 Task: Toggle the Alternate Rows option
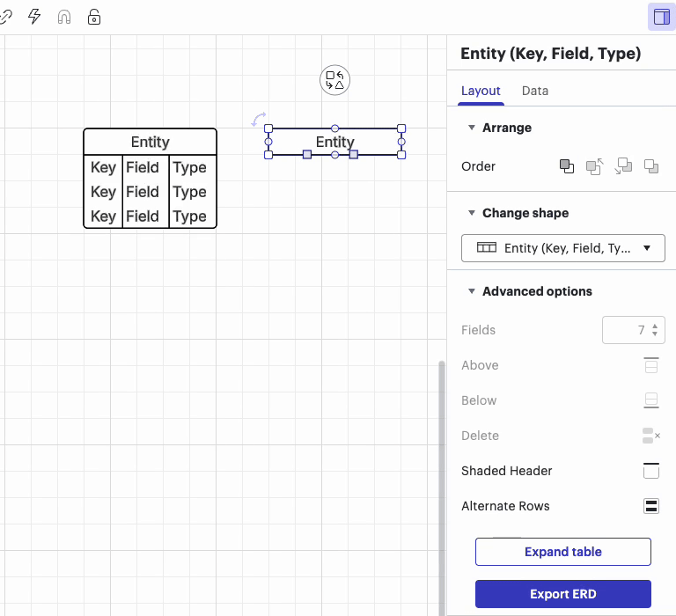[x=651, y=506]
